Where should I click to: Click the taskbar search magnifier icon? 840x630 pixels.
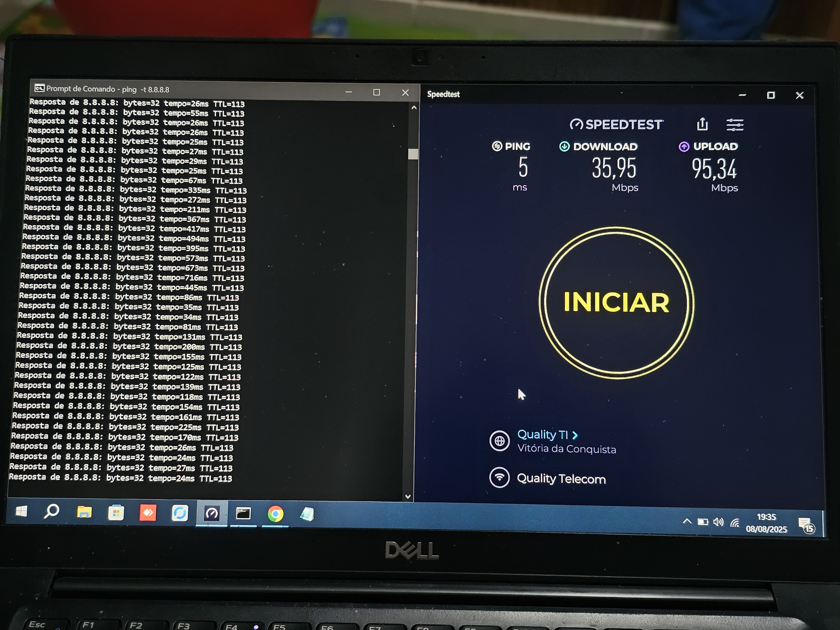point(52,512)
